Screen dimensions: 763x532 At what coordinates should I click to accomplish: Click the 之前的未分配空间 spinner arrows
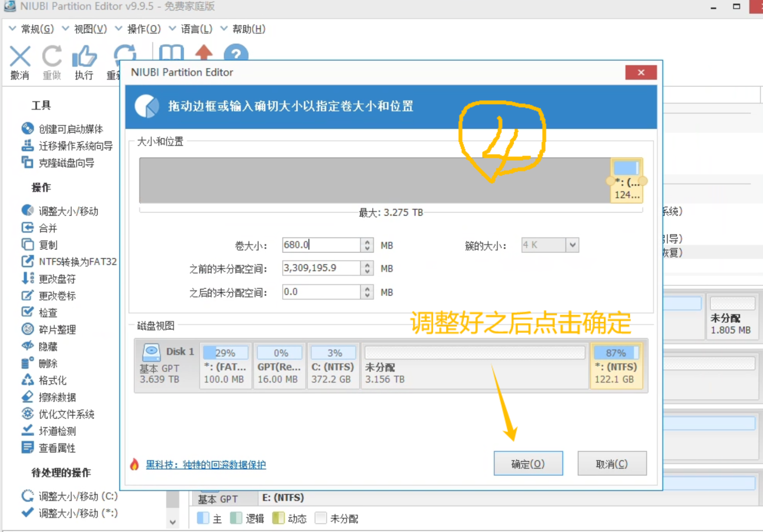(x=367, y=268)
